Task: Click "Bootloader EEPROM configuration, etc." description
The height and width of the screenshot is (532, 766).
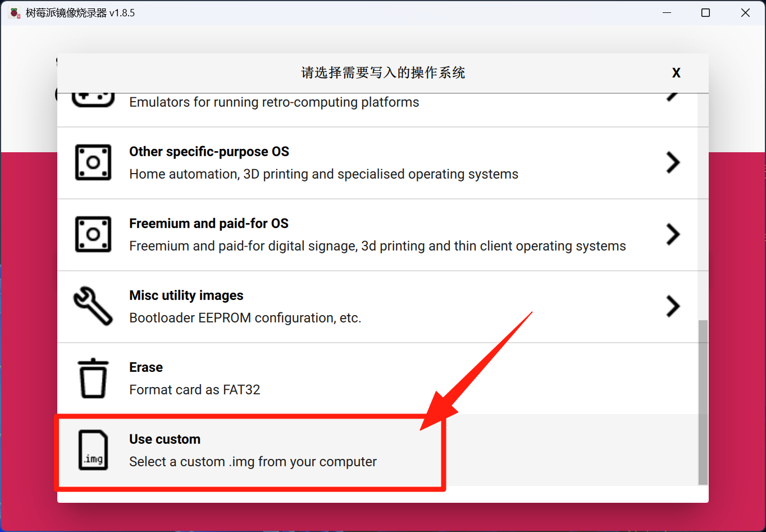Action: [x=245, y=318]
